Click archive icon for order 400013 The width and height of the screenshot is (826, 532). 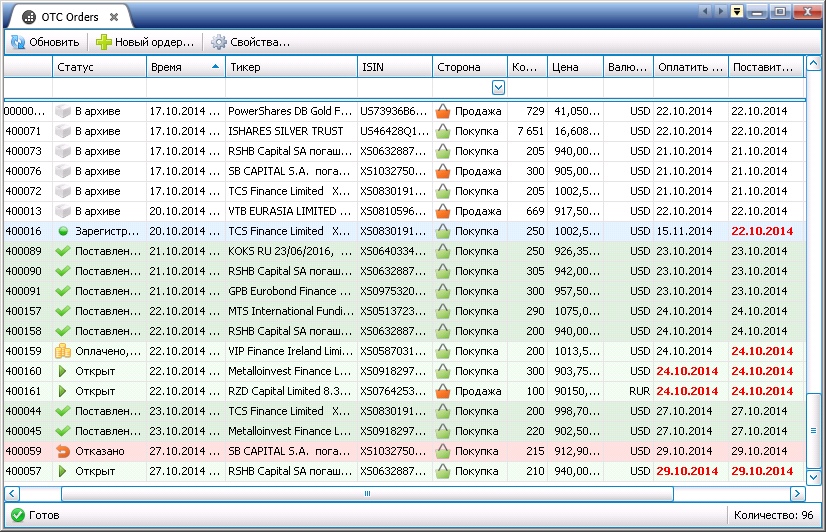[x=63, y=211]
